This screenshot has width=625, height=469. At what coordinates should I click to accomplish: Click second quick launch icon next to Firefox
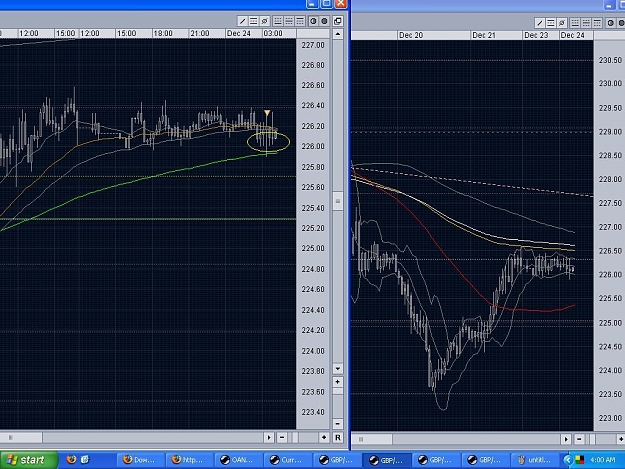point(85,459)
